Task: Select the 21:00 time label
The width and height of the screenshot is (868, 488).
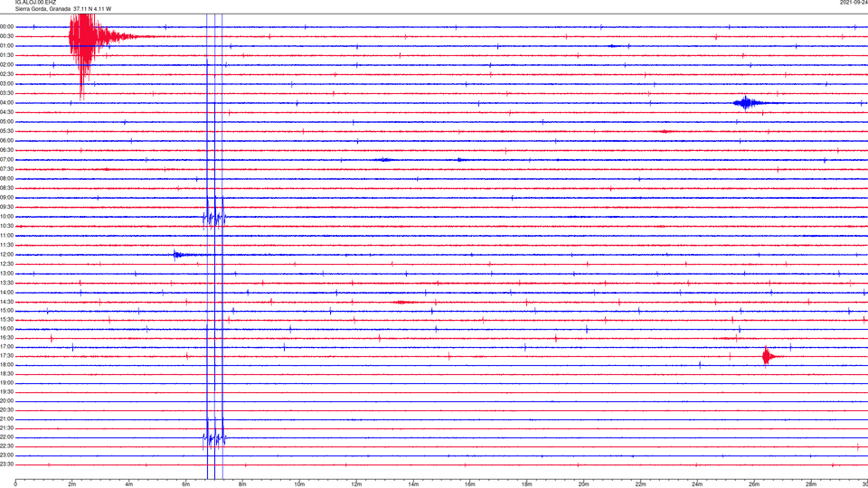Action: click(7, 419)
